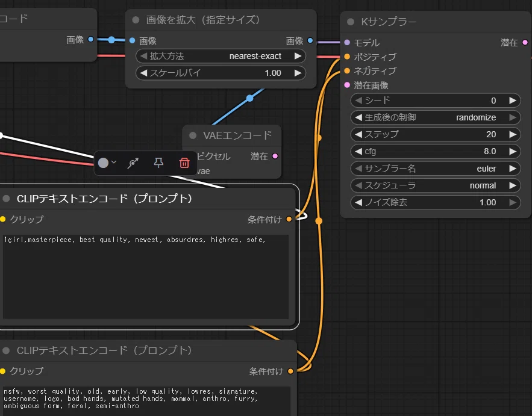Click モデル input socket on Kサンプラー
The image size is (532, 416).
pyautogui.click(x=347, y=42)
